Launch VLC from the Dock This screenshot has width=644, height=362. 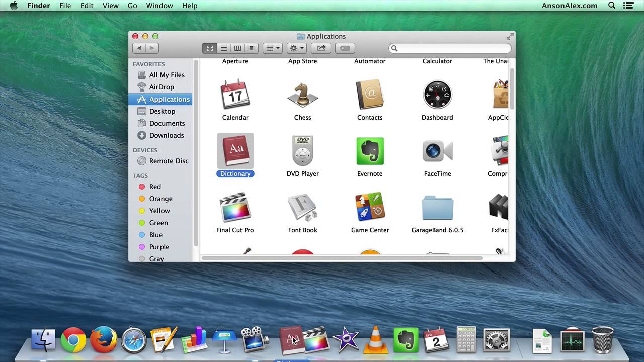tap(375, 340)
